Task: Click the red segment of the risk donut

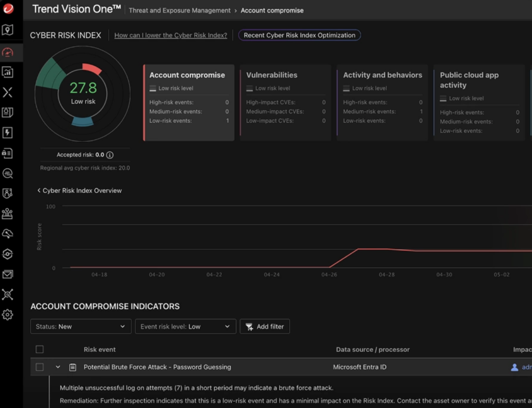Action: coord(91,68)
